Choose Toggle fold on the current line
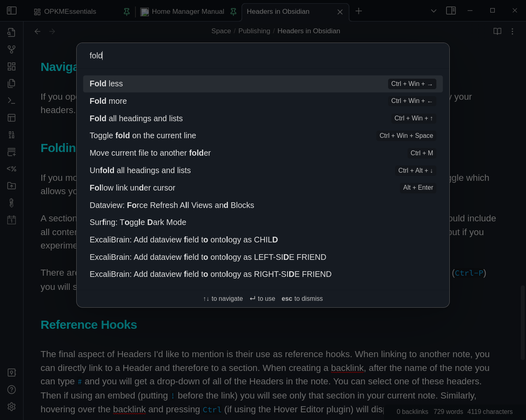Viewport: 526px width, 420px height. click(x=263, y=135)
